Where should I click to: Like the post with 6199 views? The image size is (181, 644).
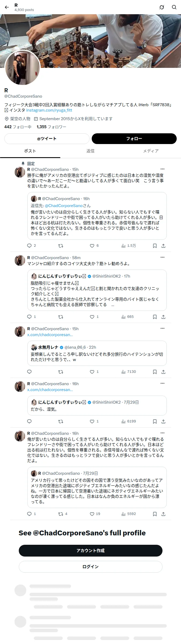click(x=92, y=421)
